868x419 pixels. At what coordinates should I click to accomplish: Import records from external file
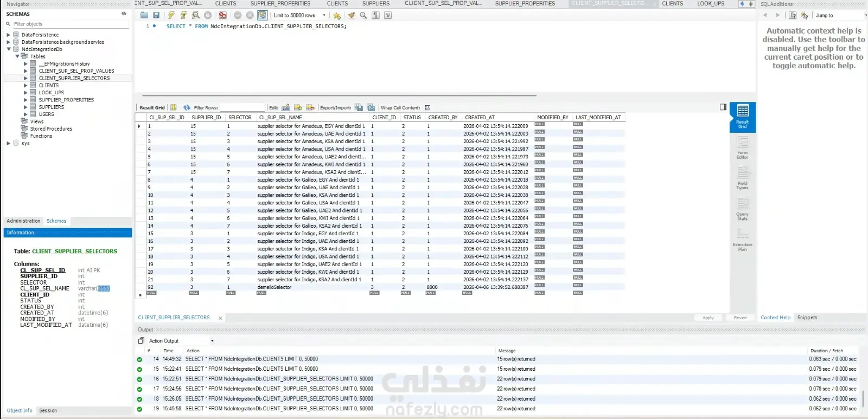click(x=371, y=107)
